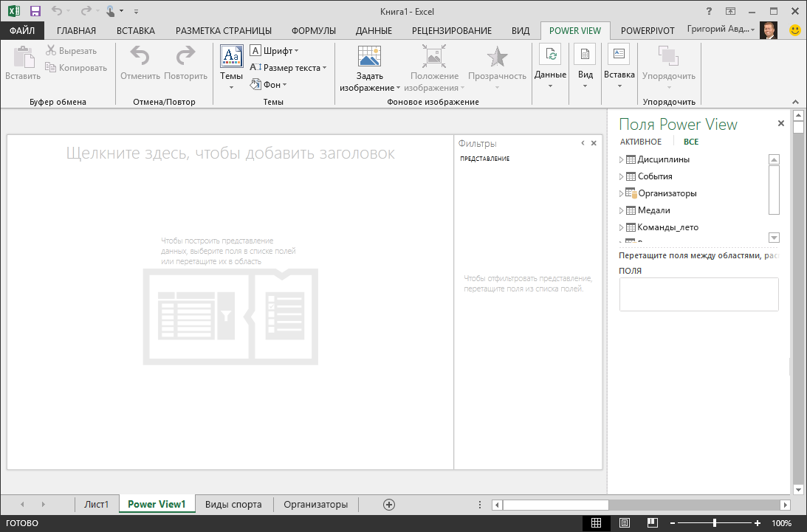807x532 pixels.
Task: Click the Задать изображение background icon
Action: pyautogui.click(x=369, y=57)
